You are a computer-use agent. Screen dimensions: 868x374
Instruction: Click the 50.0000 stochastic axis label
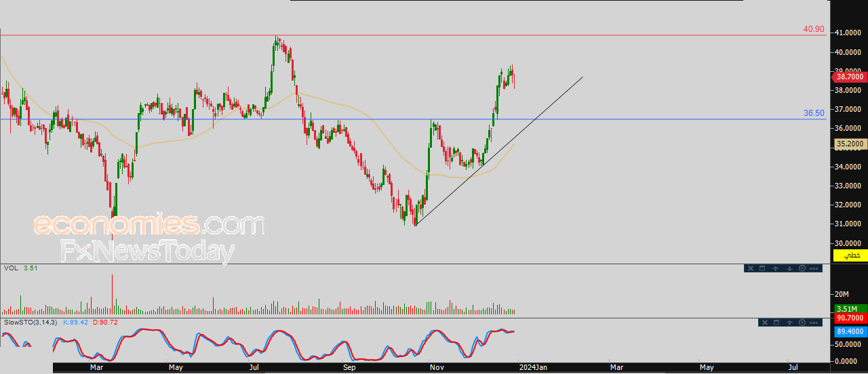coord(848,344)
